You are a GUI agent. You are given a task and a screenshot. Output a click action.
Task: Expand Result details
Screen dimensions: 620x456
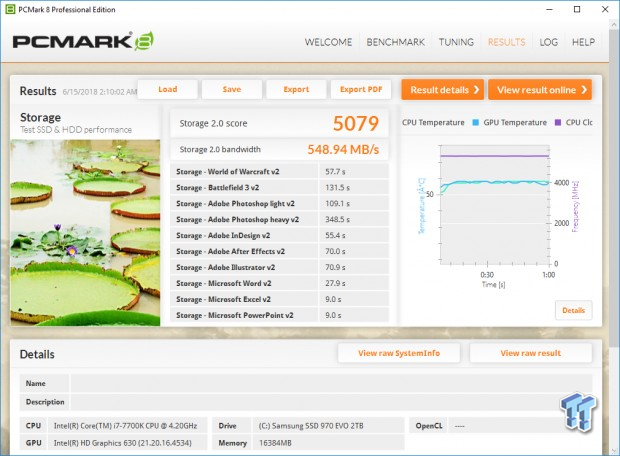443,90
